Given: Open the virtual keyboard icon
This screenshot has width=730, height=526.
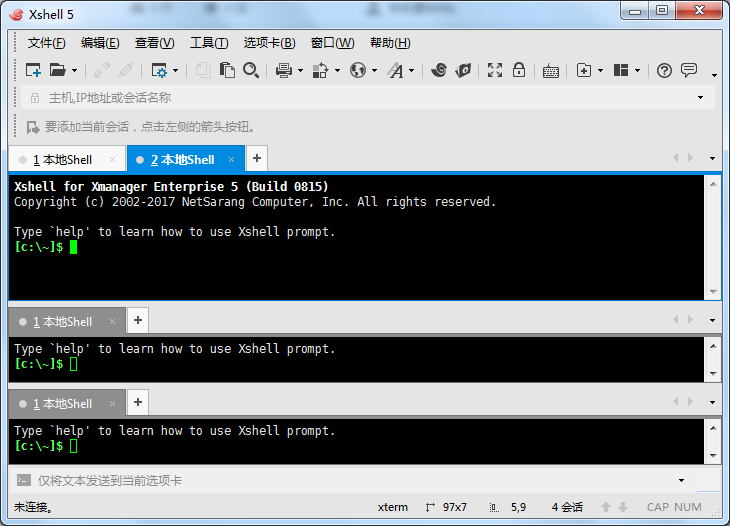Looking at the screenshot, I should [x=551, y=71].
